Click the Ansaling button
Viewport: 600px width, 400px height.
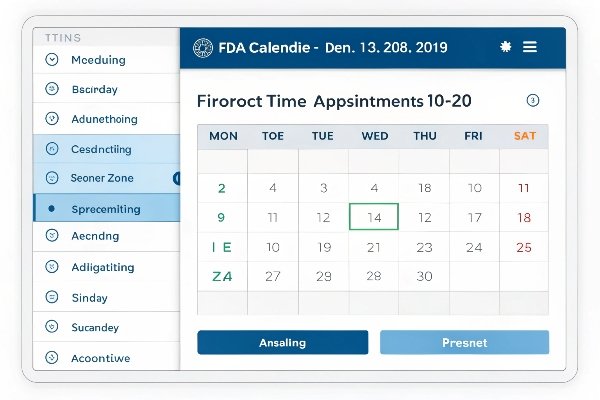(282, 342)
